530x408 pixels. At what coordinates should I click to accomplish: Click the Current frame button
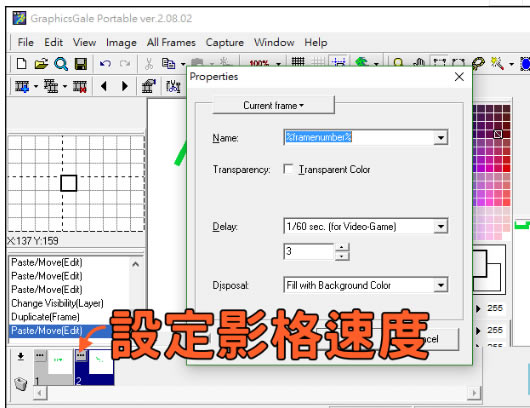tap(273, 105)
